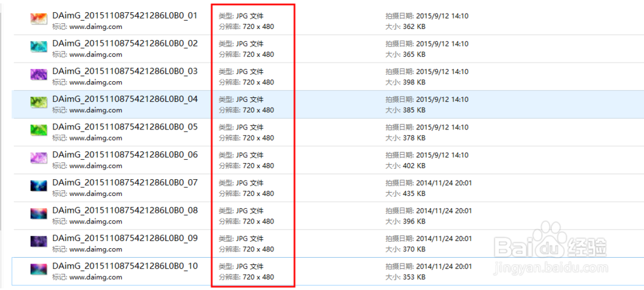This screenshot has height=290, width=644.
Task: Click file name DAimG_2015110875421286L0B0_07
Action: (x=126, y=183)
